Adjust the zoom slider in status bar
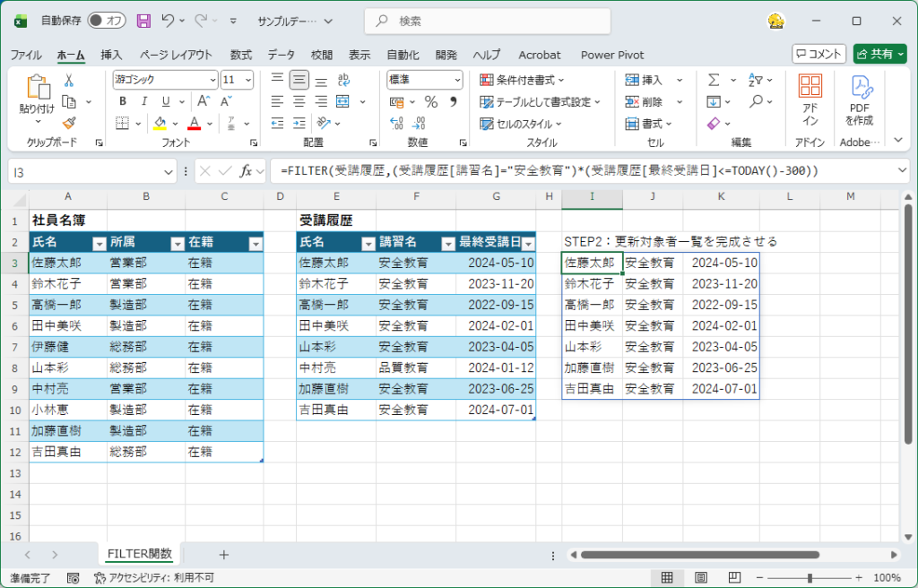Viewport: 918px width, 588px height. 810,578
